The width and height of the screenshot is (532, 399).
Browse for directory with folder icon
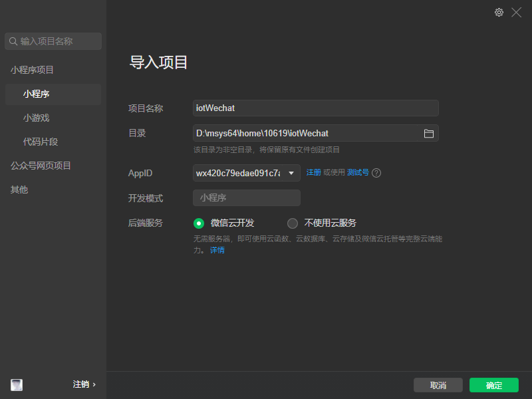point(428,134)
